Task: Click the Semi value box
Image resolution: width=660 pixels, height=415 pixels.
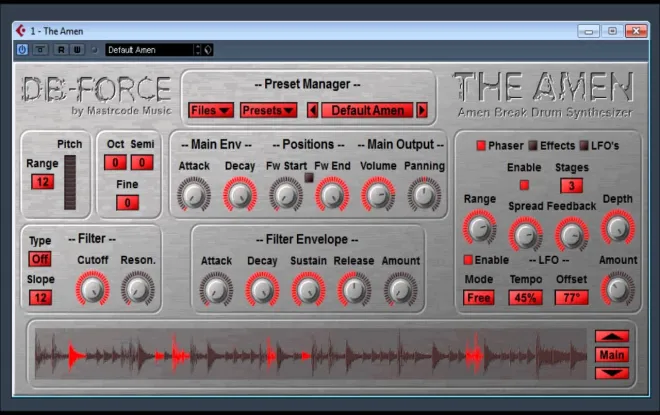Action: point(142,162)
